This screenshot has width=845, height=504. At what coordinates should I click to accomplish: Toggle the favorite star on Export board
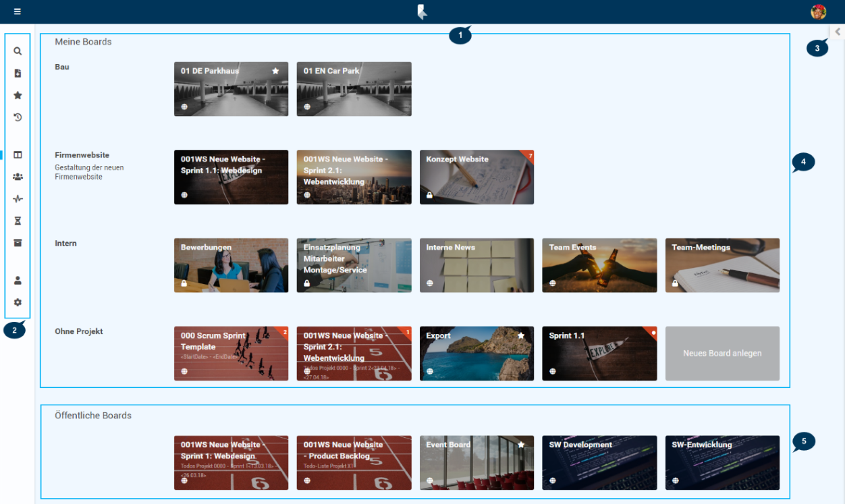pyautogui.click(x=521, y=335)
